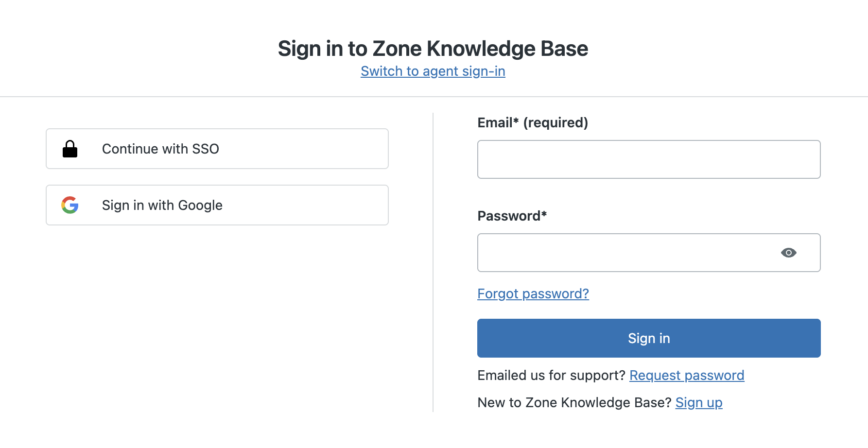The height and width of the screenshot is (448, 868).
Task: Click the 'Continue with SSO' text label
Action: [160, 149]
